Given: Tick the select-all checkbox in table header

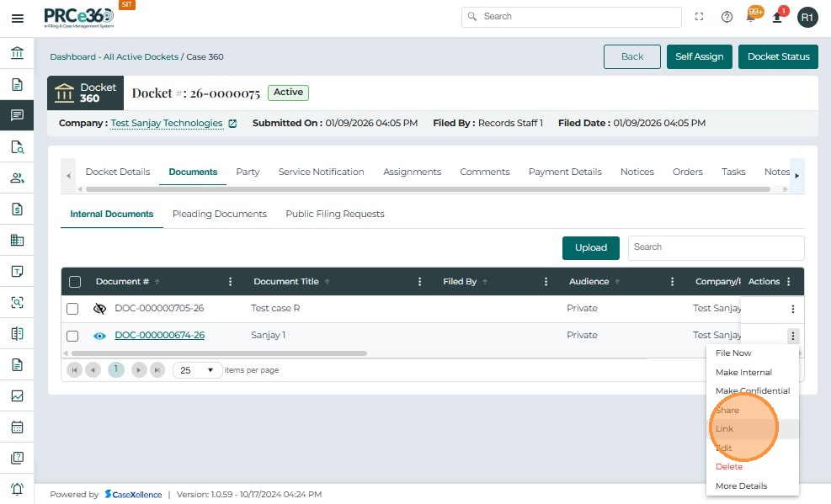Looking at the screenshot, I should click(75, 282).
